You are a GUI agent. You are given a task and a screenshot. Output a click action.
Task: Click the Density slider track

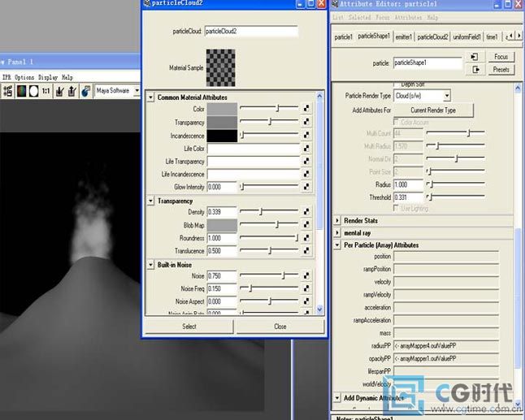click(269, 211)
